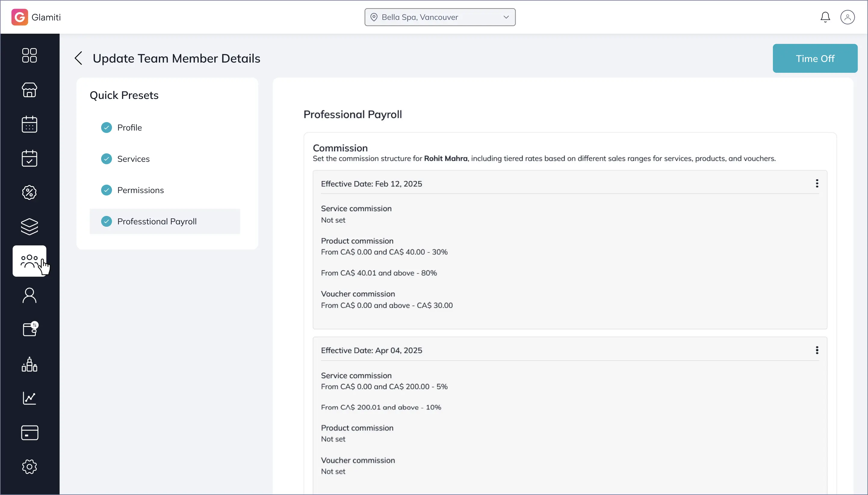Screen dimensions: 868x495
Task: Click the Permissions preset checkmark
Action: click(107, 190)
